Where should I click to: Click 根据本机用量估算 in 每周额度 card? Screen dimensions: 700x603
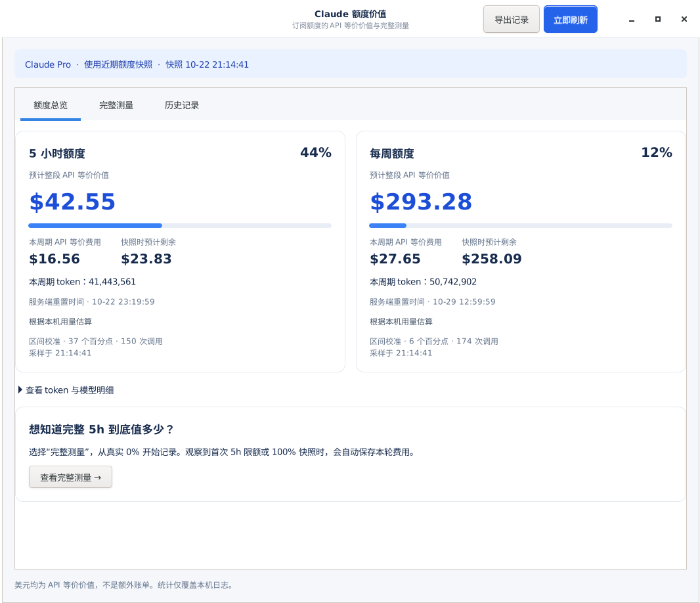tap(401, 322)
